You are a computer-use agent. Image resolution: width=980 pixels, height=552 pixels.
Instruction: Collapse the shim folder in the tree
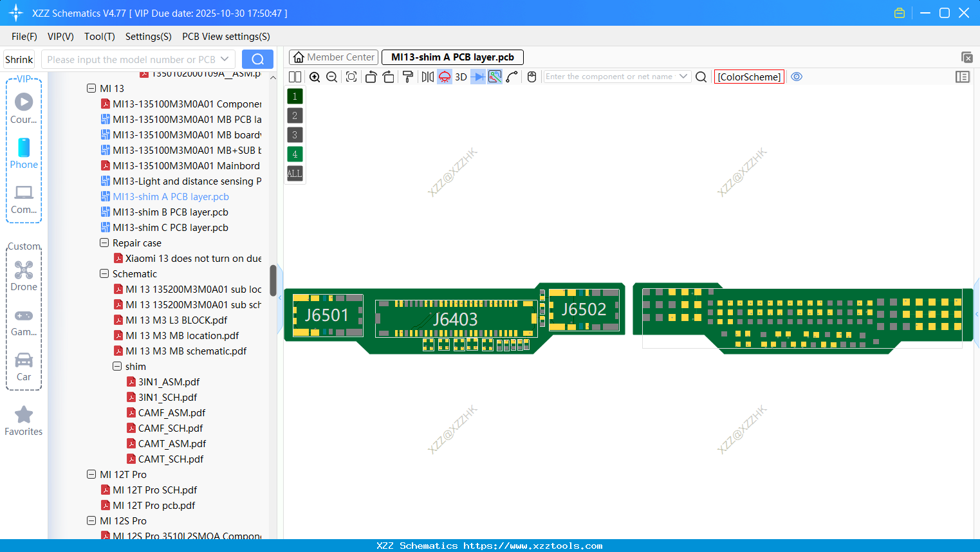tap(117, 366)
